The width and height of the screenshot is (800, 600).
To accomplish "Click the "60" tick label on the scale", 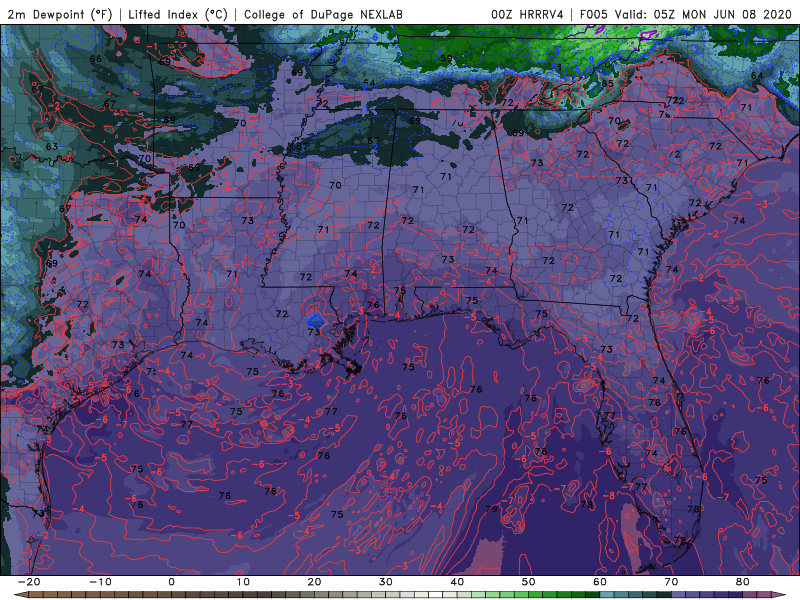I will pos(600,582).
